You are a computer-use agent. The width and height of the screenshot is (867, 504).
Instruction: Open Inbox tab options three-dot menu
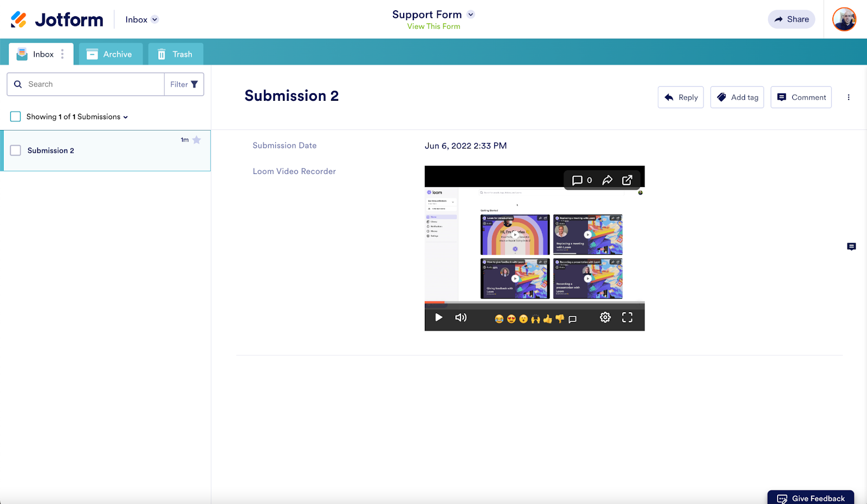[x=62, y=54]
